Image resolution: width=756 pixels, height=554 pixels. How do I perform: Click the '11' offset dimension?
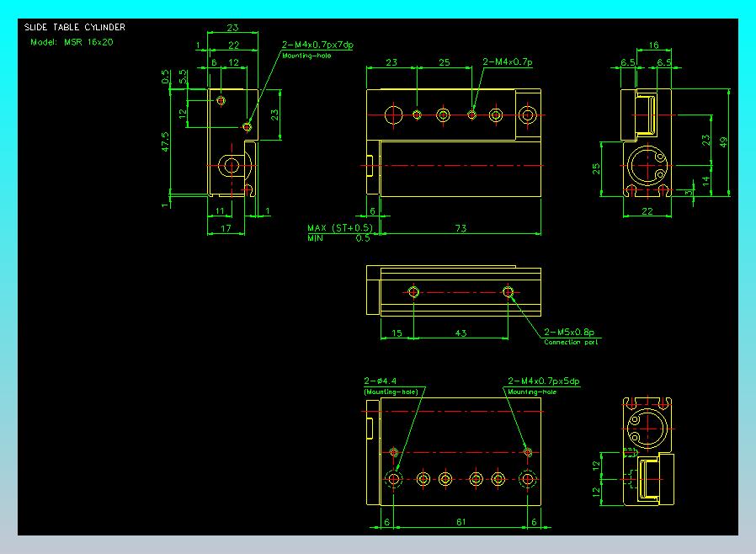(220, 211)
